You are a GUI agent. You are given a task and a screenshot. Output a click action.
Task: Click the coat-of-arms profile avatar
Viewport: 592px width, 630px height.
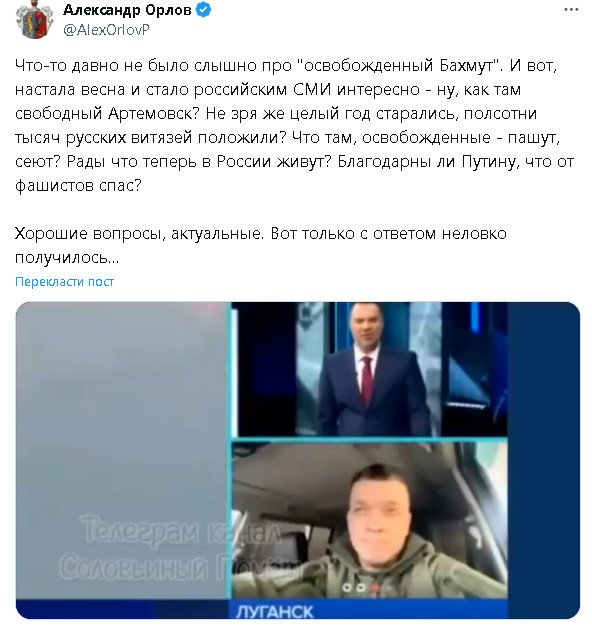(x=34, y=20)
